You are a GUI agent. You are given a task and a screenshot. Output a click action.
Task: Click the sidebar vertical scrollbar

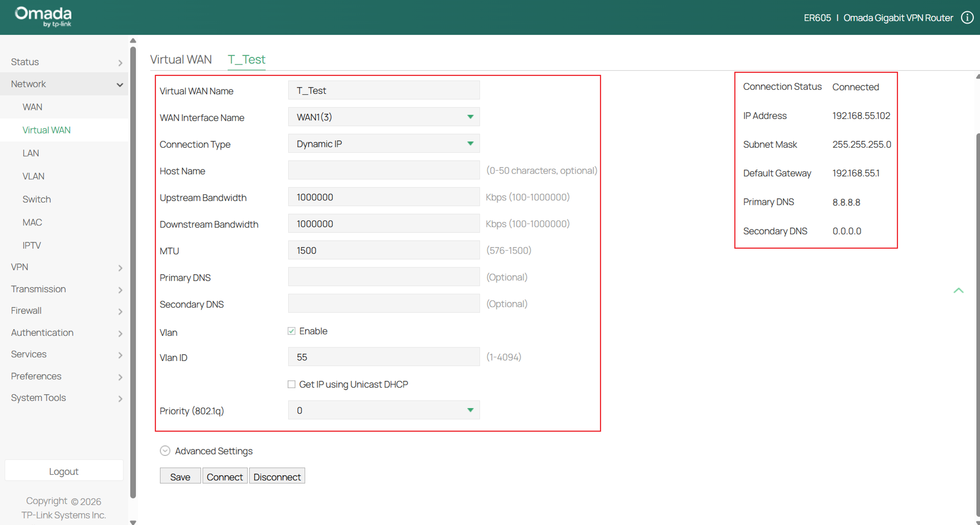133,272
